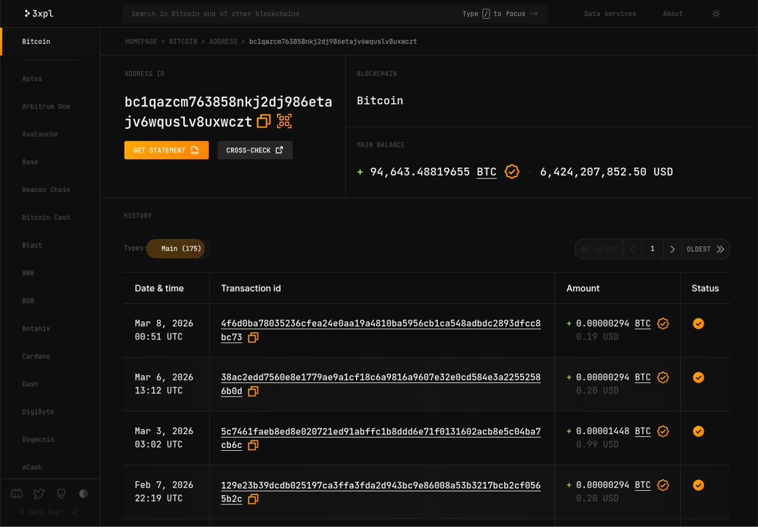This screenshot has height=532, width=758.
Task: Open the 3xpl Twitter icon
Action: pos(39,493)
